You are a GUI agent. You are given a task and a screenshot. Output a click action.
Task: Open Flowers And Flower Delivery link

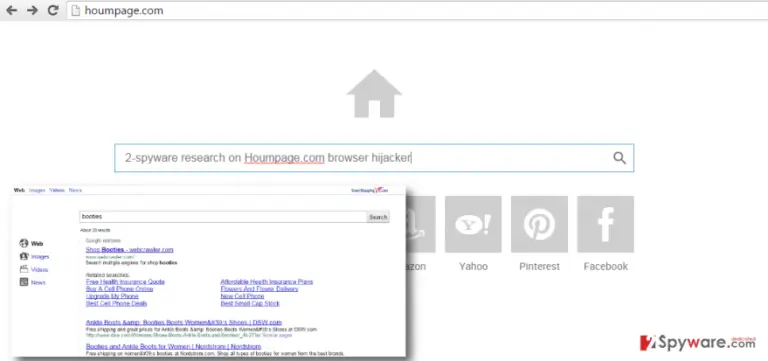pos(260,289)
